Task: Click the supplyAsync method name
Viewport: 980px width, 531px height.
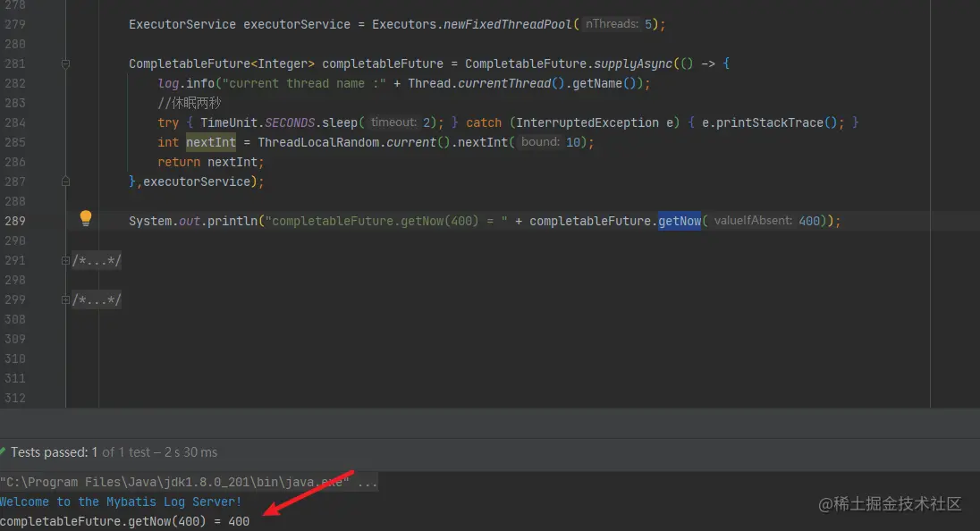Action: coord(632,63)
